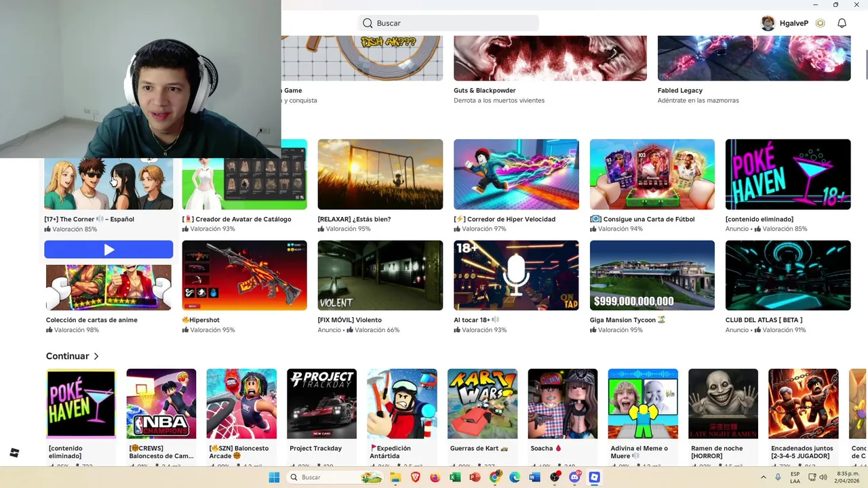Open Firefox from the taskbar
The width and height of the screenshot is (868, 488).
point(435,477)
